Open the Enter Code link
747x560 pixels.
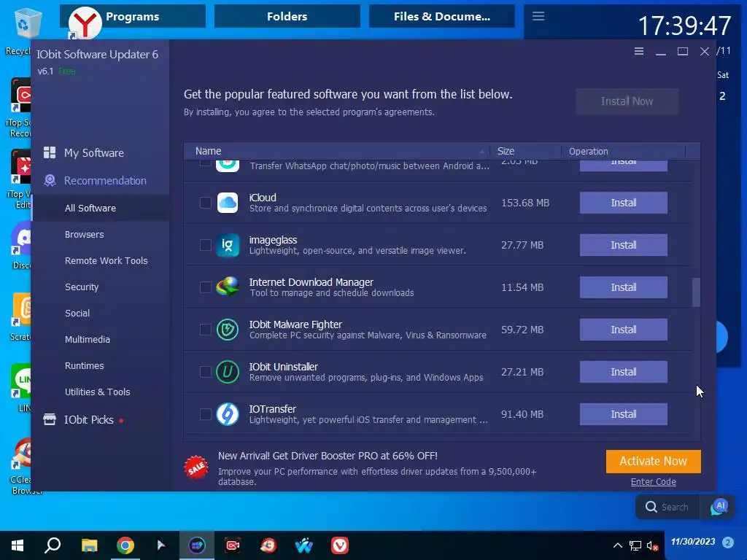(653, 482)
